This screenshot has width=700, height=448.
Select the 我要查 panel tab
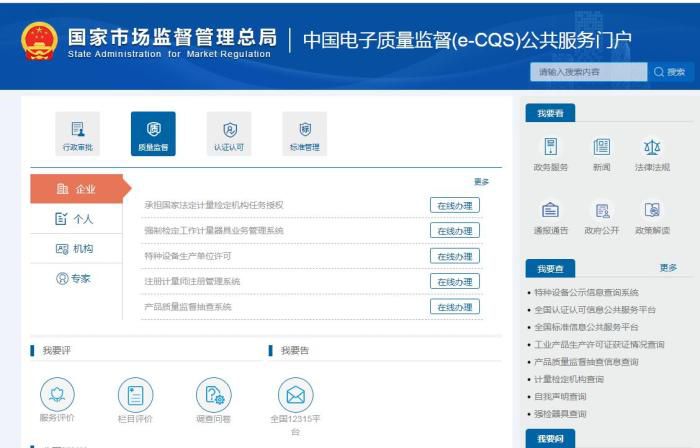[550, 269]
